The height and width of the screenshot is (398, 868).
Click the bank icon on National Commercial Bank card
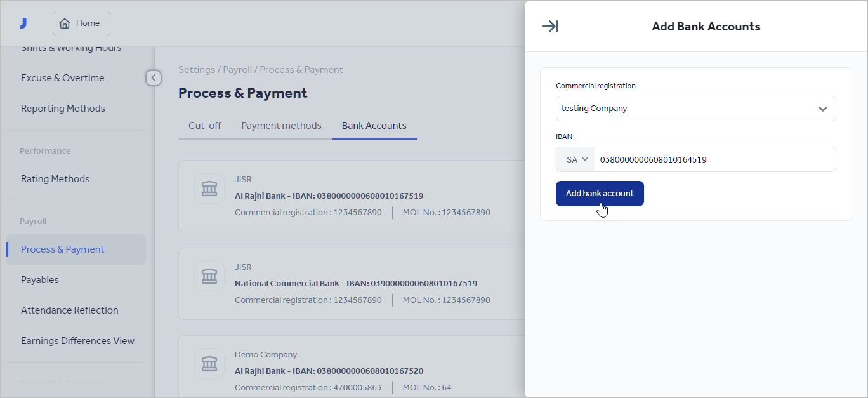point(209,276)
